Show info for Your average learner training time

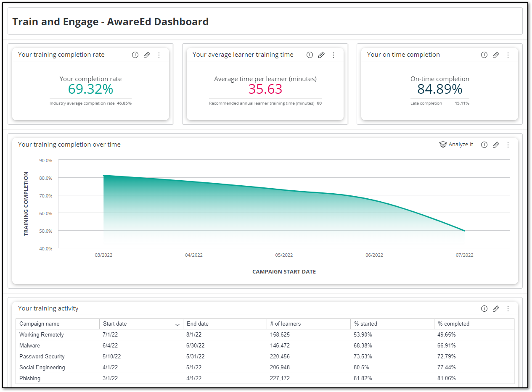coord(310,55)
